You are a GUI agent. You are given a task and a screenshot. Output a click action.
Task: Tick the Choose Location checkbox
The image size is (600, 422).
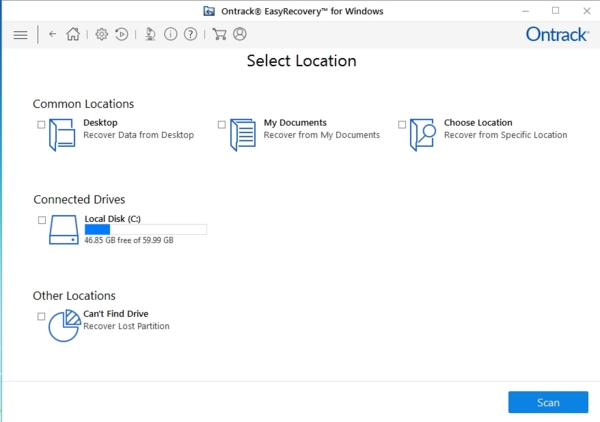coord(402,125)
